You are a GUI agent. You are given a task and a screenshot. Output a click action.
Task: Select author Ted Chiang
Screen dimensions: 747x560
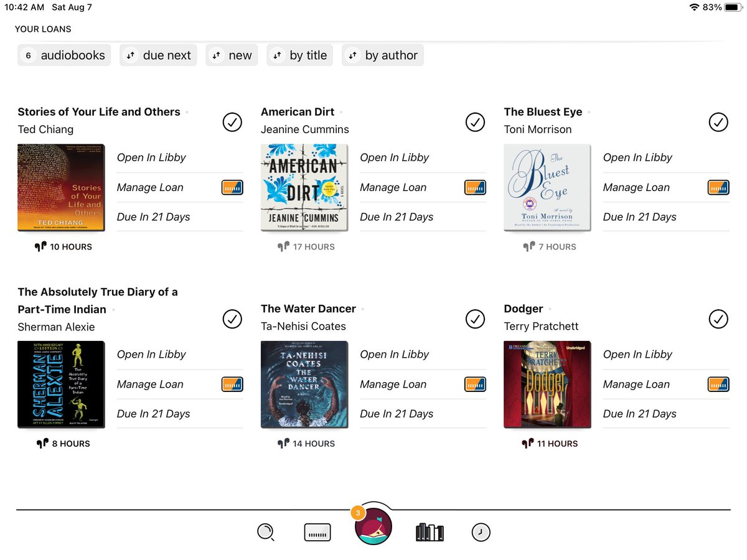tap(45, 129)
